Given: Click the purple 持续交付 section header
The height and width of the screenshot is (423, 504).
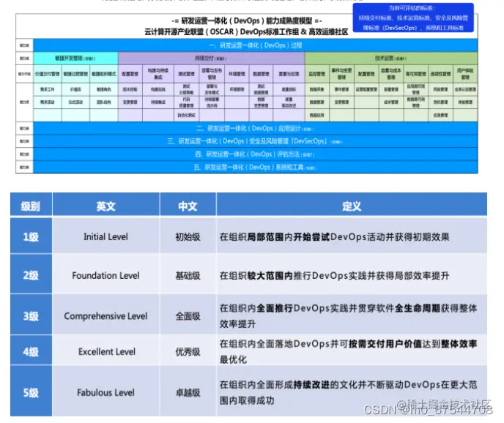Looking at the screenshot, I should tap(212, 58).
